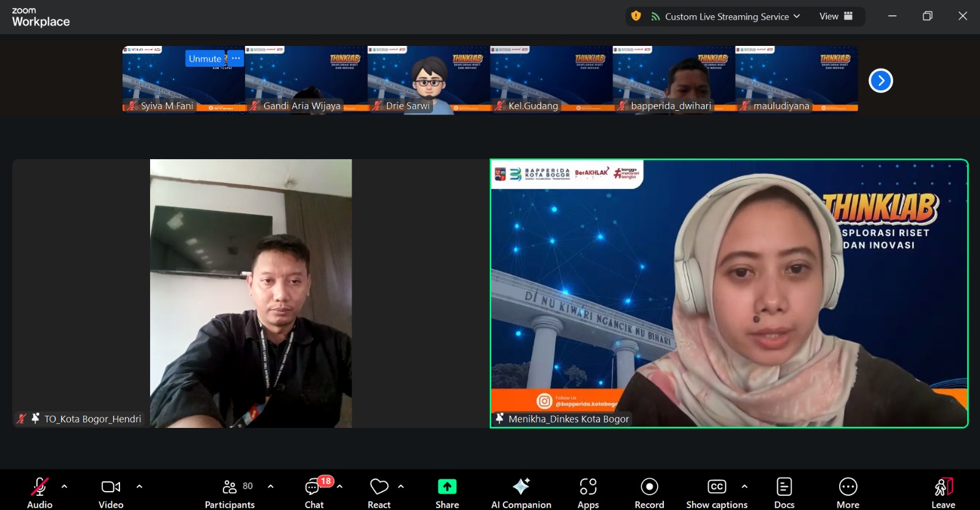Unmute microphone with the Audio button
This screenshot has width=980, height=510.
click(39, 487)
